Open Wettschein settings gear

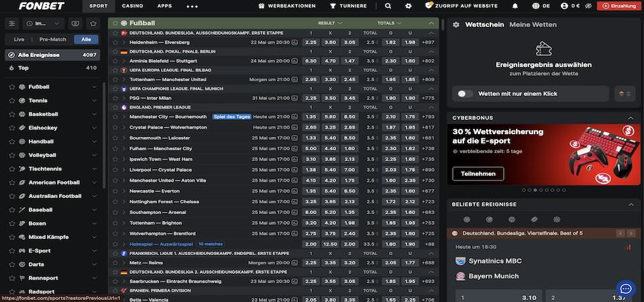[x=456, y=25]
